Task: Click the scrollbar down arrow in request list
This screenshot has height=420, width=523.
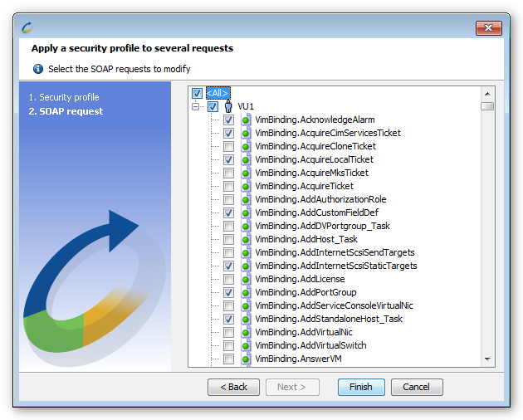Action: [487, 359]
